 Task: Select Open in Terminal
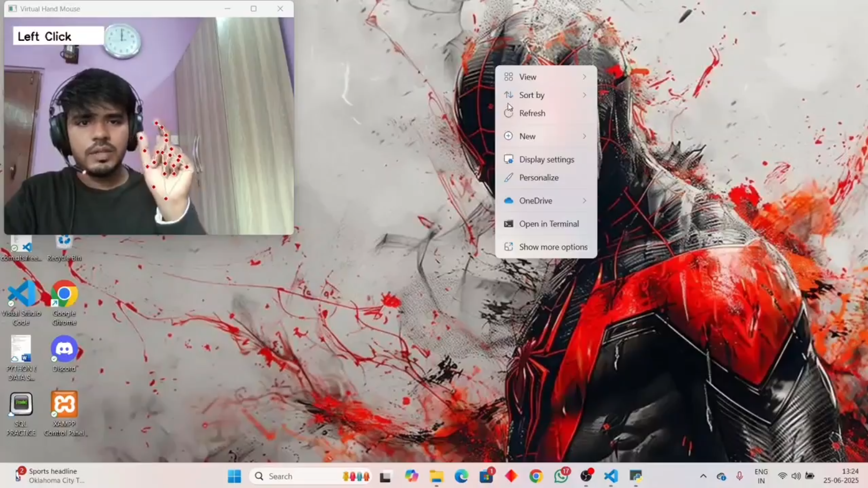pyautogui.click(x=546, y=224)
